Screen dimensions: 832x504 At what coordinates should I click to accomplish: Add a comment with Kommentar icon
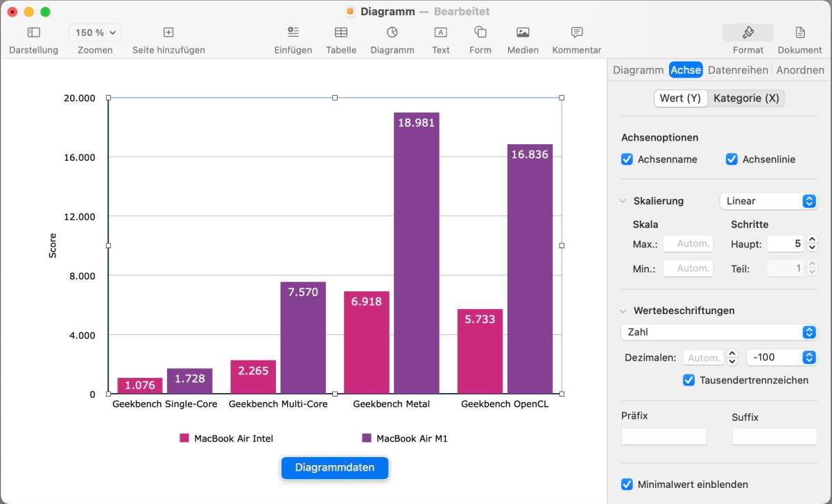(x=577, y=33)
